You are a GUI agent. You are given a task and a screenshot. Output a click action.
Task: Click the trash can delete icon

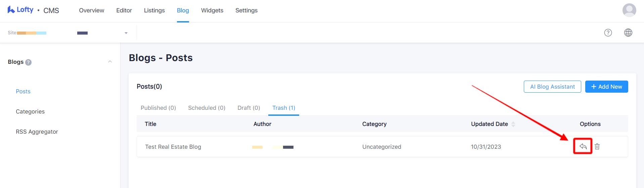point(597,146)
